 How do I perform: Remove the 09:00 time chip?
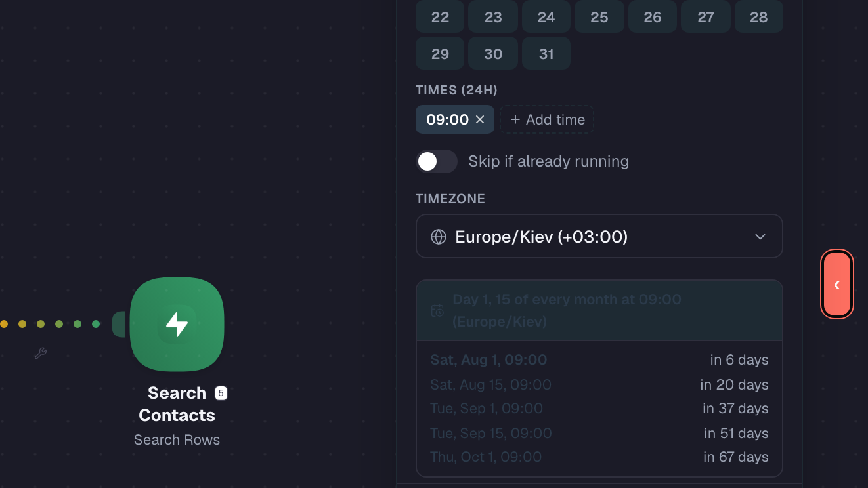(x=480, y=119)
